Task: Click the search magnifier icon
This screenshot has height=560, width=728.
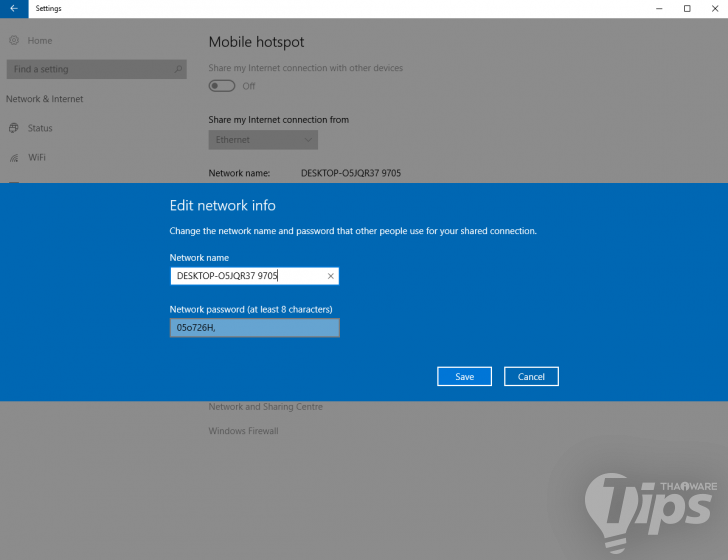Action: pos(178,69)
